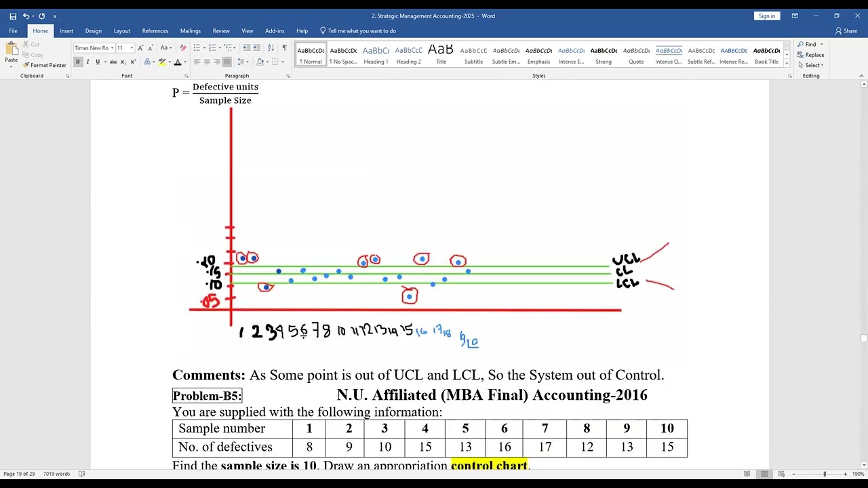868x488 pixels.
Task: Open font size dropdown
Action: point(132,48)
